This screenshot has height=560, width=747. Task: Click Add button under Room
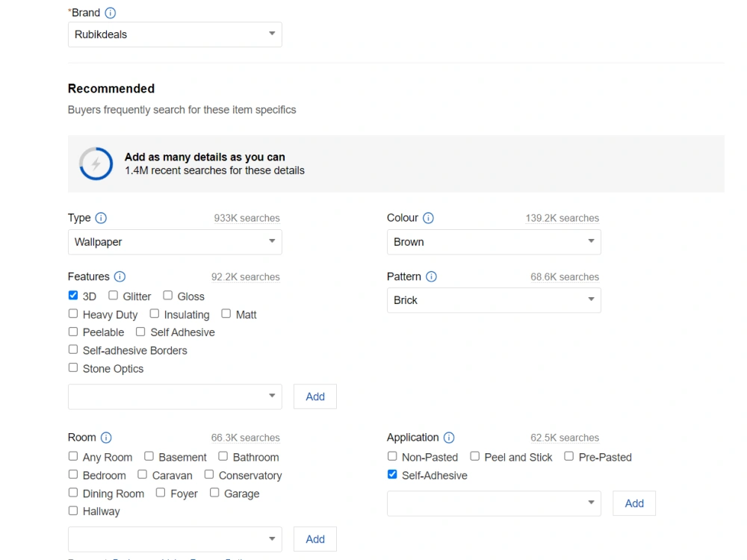[315, 539]
